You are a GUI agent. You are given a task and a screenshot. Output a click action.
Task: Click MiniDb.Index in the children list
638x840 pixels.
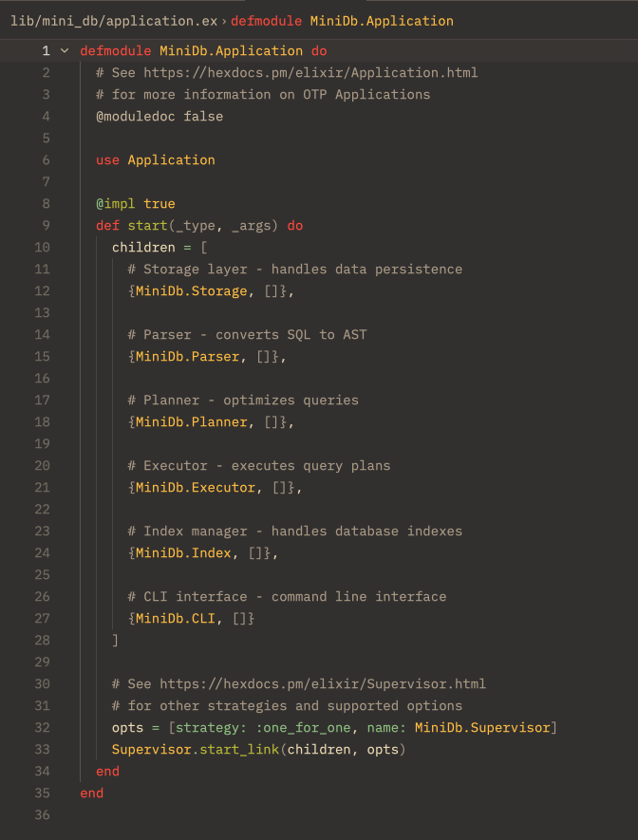coord(183,552)
